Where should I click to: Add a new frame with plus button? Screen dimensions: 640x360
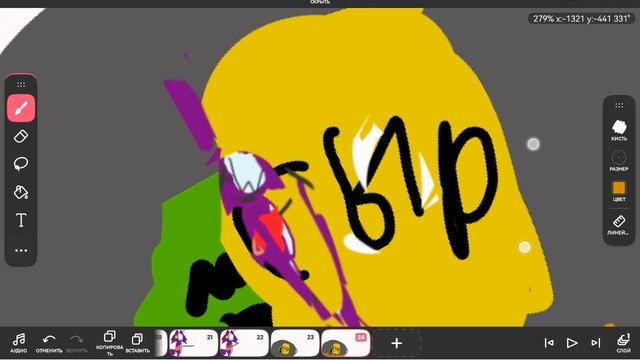click(x=396, y=343)
